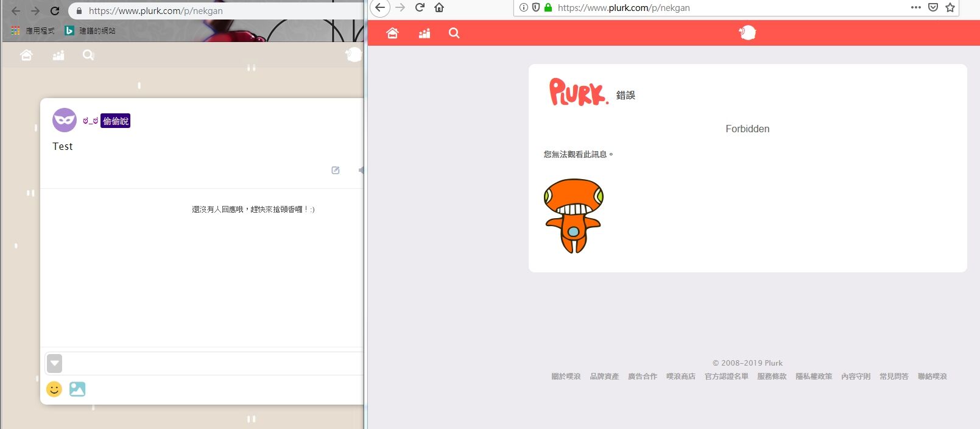980x429 pixels.
Task: Reload the page in the Chrome window
Action: tap(55, 11)
